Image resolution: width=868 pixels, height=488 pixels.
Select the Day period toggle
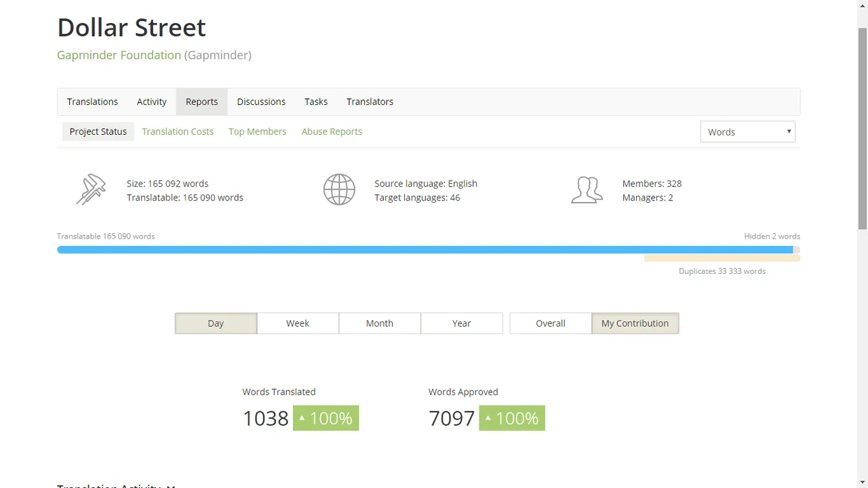pos(216,323)
